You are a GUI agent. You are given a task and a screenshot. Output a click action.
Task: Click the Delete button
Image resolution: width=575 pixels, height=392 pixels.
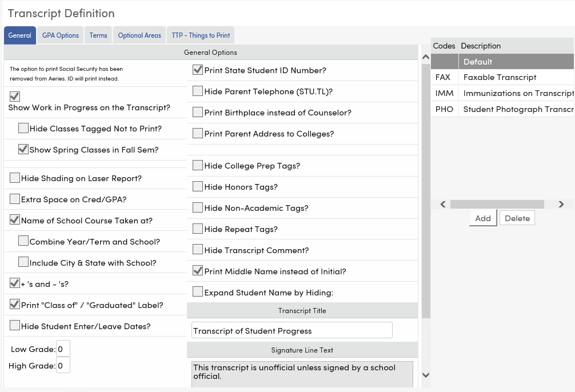pyautogui.click(x=517, y=218)
